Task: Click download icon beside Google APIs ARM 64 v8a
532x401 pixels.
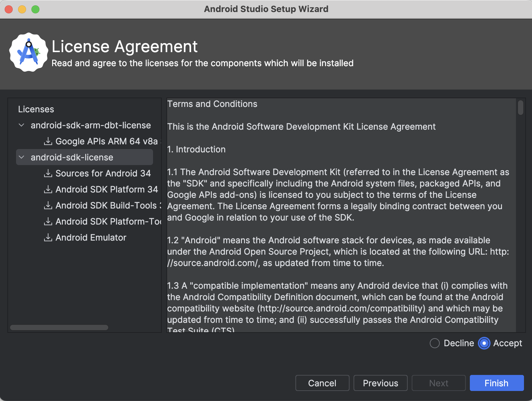Action: [48, 141]
